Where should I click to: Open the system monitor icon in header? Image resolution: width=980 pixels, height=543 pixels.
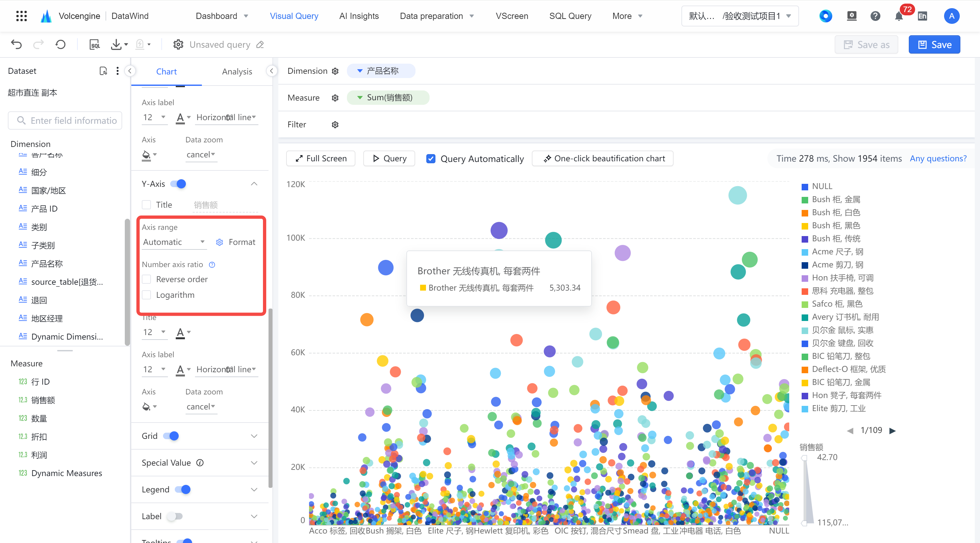tap(852, 16)
